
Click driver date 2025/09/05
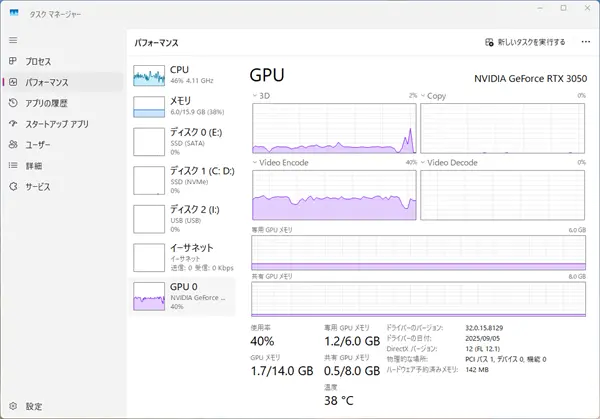point(483,338)
